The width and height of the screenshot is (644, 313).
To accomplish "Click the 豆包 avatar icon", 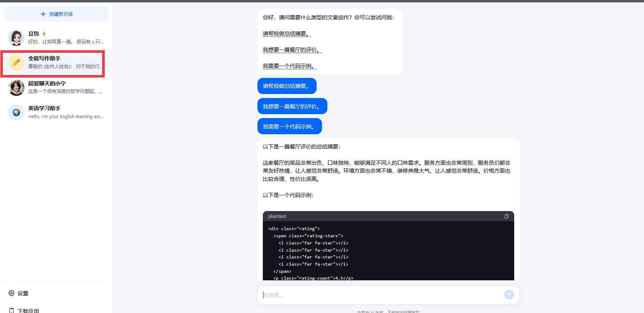I will click(16, 38).
